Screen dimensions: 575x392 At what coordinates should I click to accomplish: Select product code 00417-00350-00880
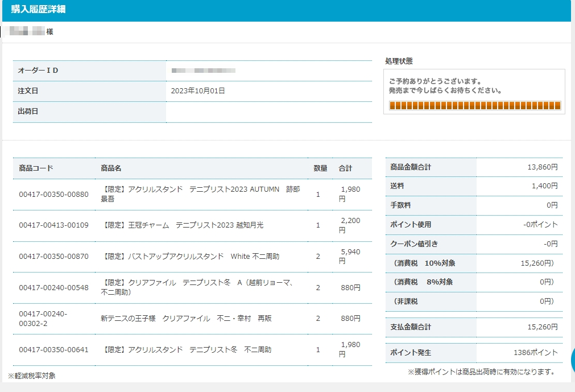(53, 195)
